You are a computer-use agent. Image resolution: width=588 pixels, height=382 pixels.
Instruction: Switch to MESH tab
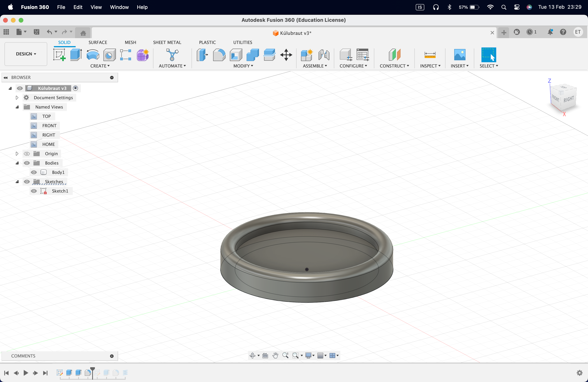tap(130, 42)
